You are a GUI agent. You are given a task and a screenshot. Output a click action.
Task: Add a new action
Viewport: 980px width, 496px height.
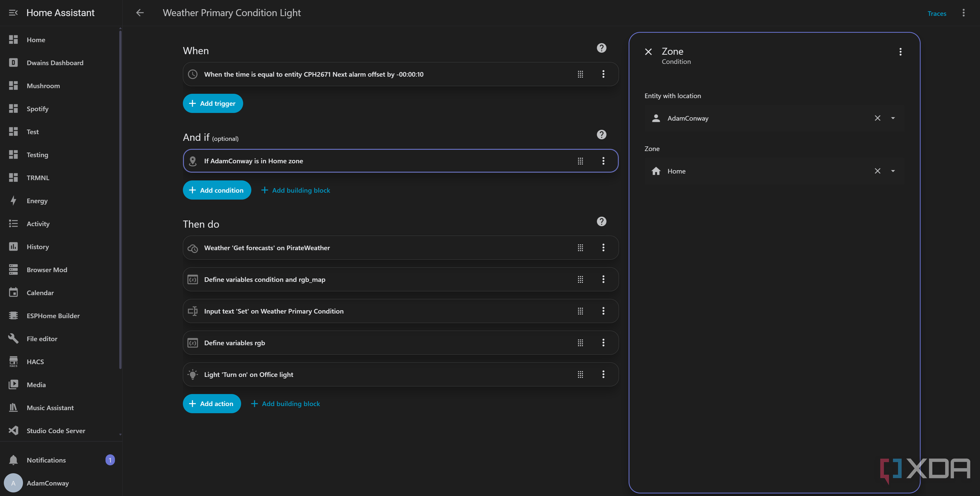(212, 403)
